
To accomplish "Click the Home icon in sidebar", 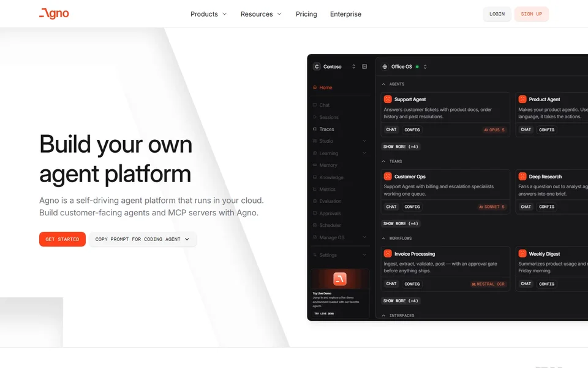I will [315, 88].
